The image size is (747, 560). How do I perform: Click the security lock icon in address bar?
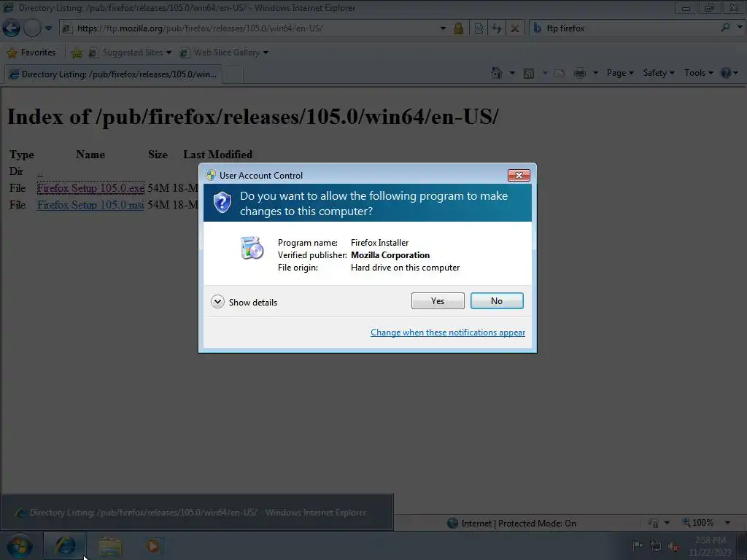(x=458, y=28)
